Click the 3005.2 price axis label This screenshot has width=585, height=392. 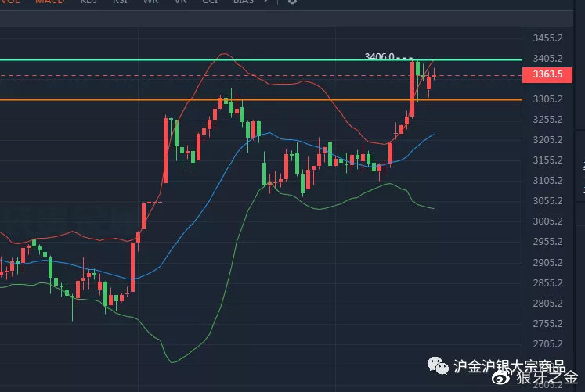[547, 221]
